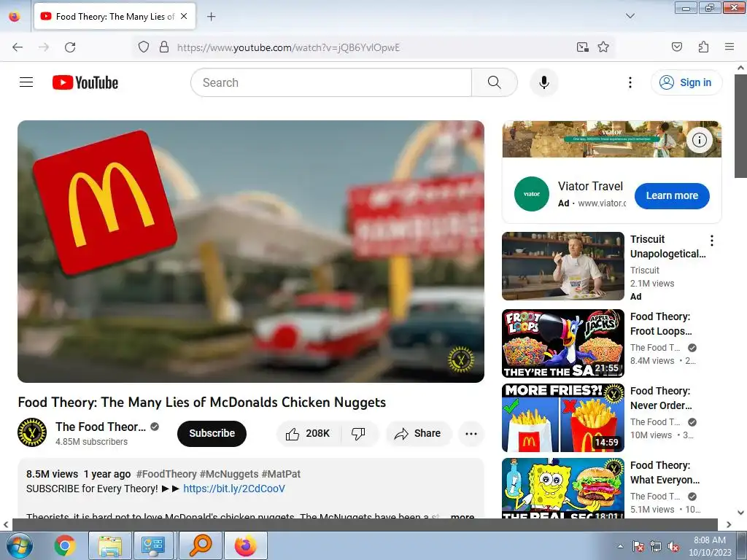Click the #FoodTheory hashtag
747x560 pixels.
coord(166,474)
